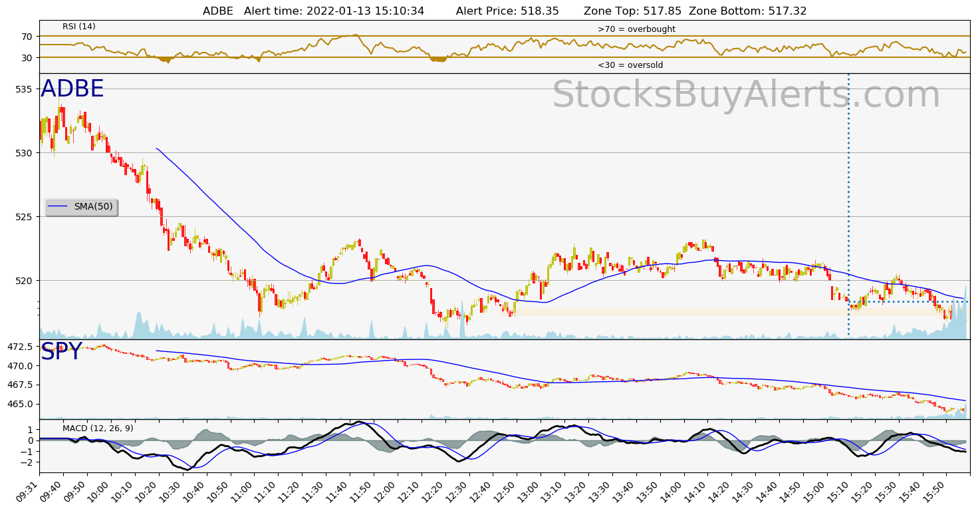Click the SPY ticker label
This screenshot has width=980, height=511.
[x=61, y=351]
